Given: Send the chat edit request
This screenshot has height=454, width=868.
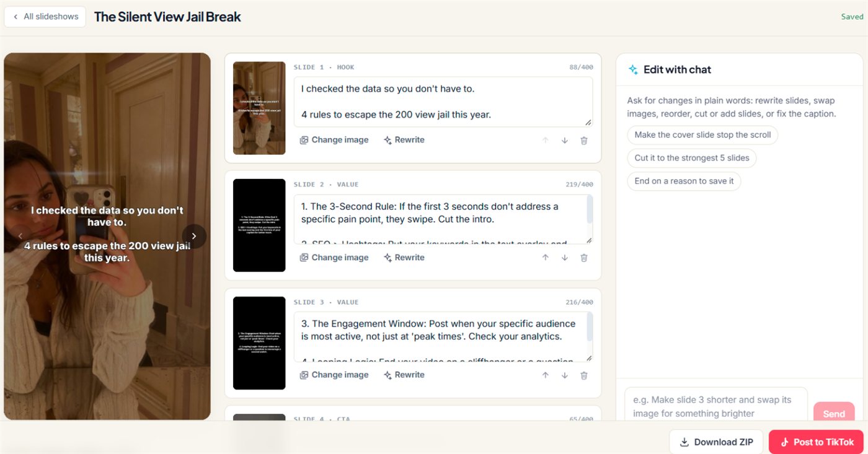Looking at the screenshot, I should coord(834,413).
